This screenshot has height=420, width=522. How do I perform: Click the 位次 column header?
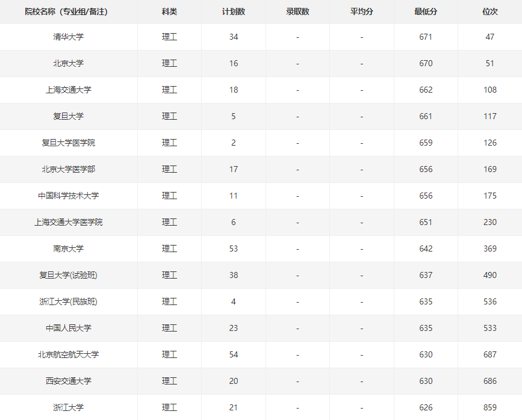pos(490,11)
